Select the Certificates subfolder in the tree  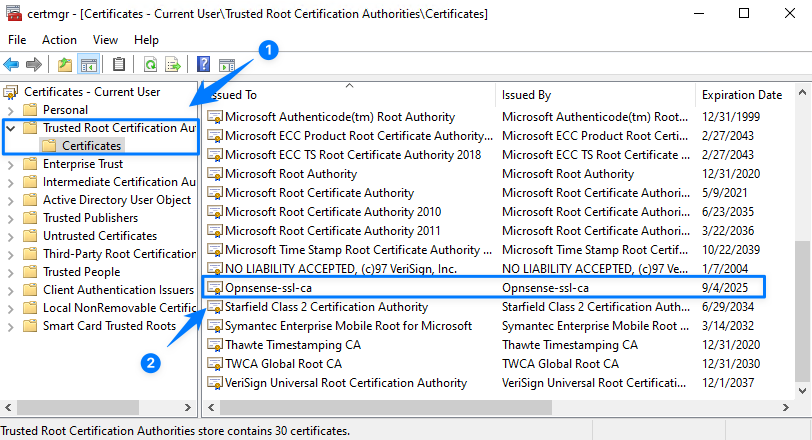[x=91, y=146]
